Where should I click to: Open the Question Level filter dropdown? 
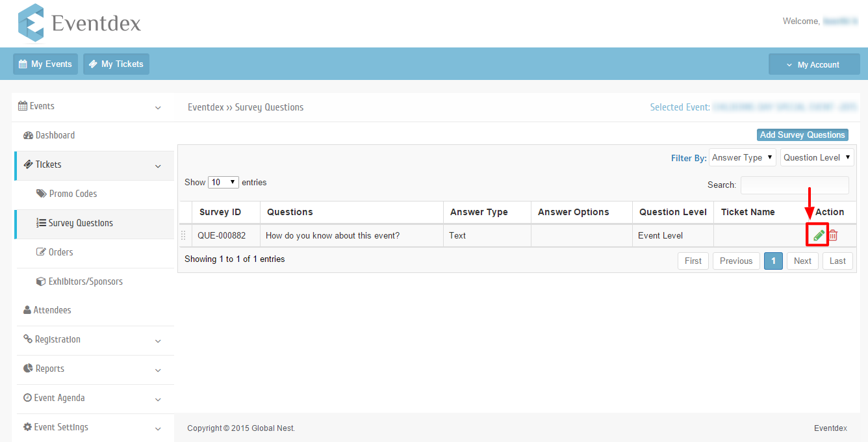pyautogui.click(x=817, y=157)
